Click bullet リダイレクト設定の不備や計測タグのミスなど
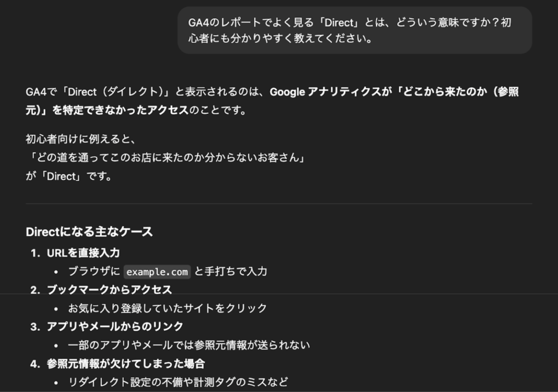This screenshot has height=392, width=558. point(178,382)
